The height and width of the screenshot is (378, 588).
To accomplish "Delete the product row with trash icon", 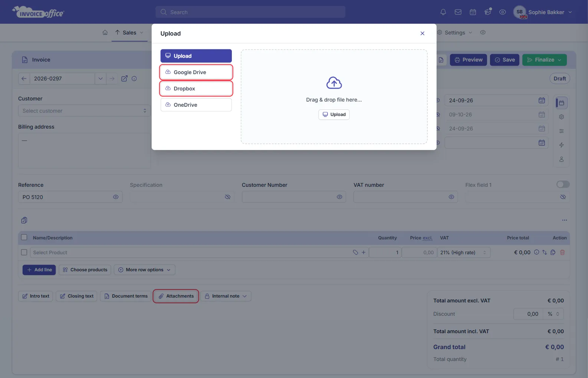I will pos(562,252).
